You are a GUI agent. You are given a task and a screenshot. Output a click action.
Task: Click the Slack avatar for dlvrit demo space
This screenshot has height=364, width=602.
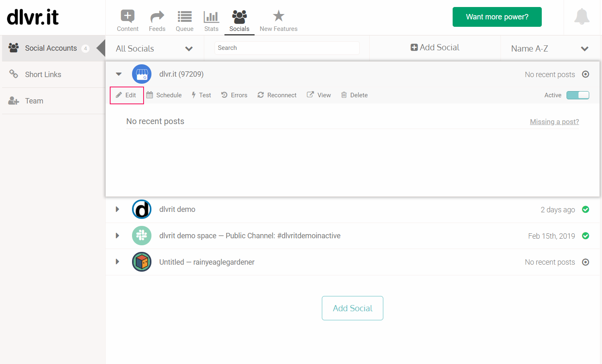pos(142,236)
